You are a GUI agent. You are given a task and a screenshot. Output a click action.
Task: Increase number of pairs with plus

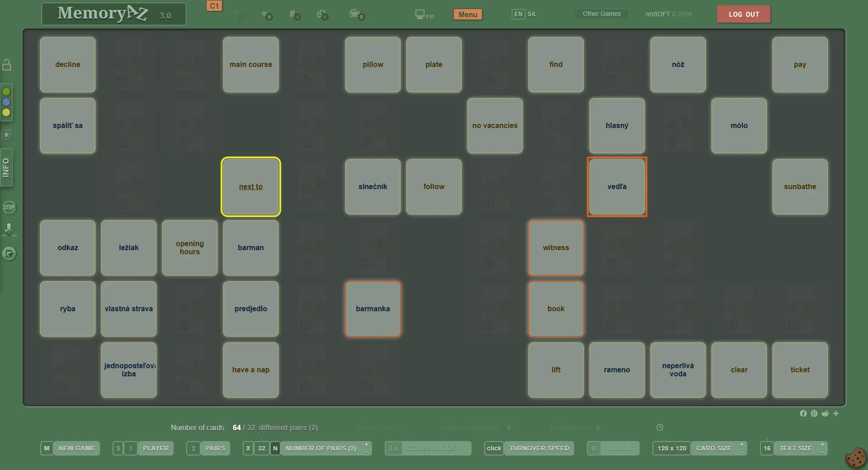(366, 445)
